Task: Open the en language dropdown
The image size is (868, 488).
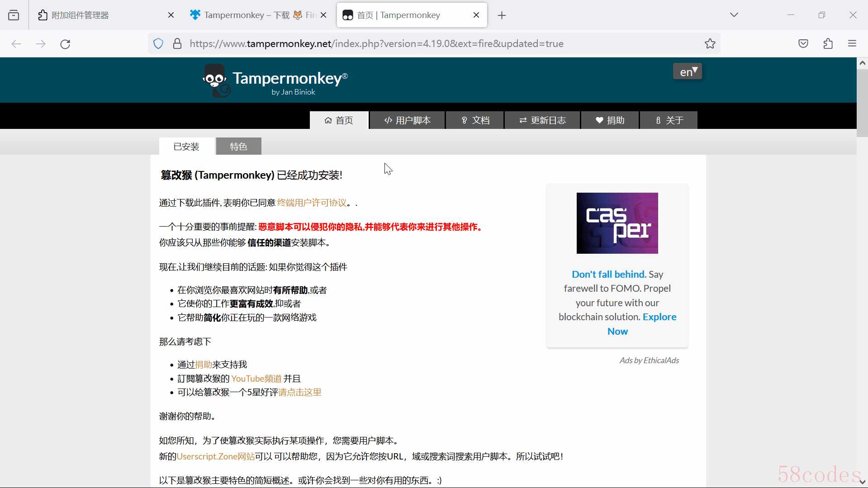Action: [x=687, y=71]
